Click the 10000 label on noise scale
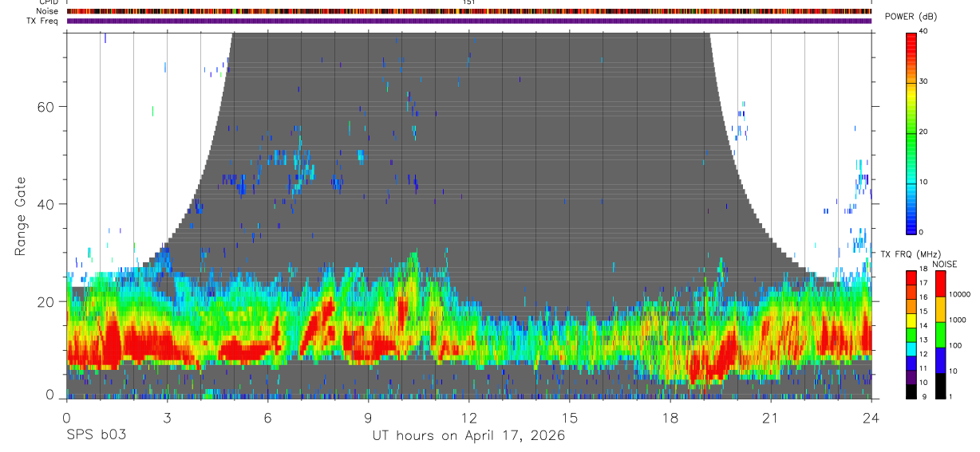 pos(961,294)
